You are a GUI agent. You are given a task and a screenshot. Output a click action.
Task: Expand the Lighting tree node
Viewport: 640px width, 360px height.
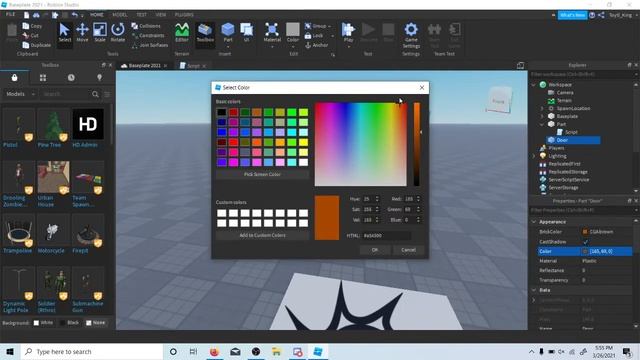(x=533, y=156)
